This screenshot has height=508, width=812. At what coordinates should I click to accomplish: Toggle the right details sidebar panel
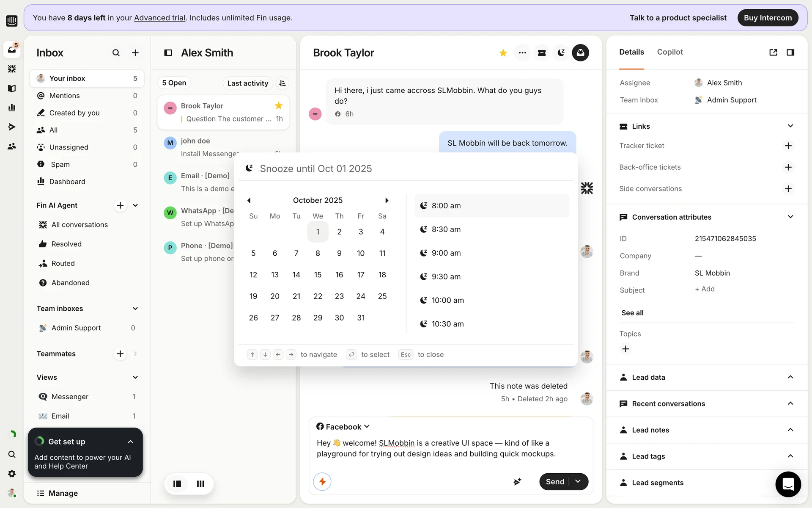tap(790, 52)
